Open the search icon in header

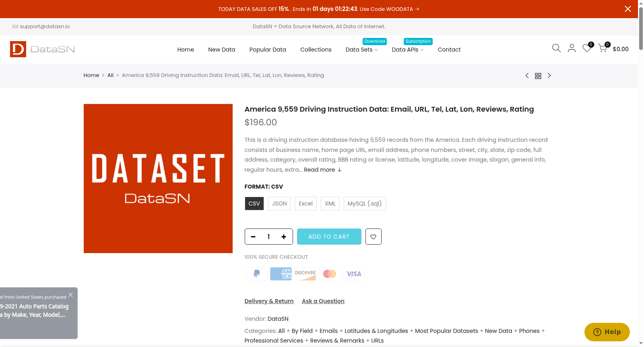556,48
